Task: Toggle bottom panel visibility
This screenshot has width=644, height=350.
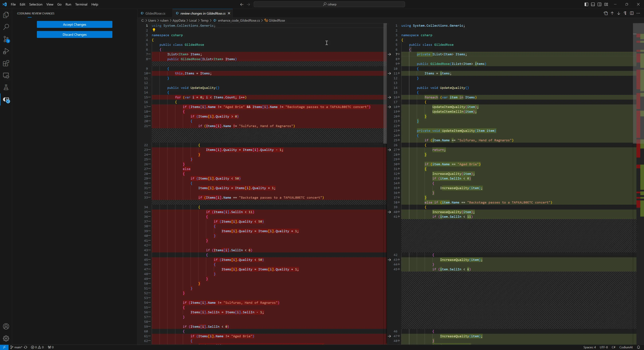Action: point(593,4)
